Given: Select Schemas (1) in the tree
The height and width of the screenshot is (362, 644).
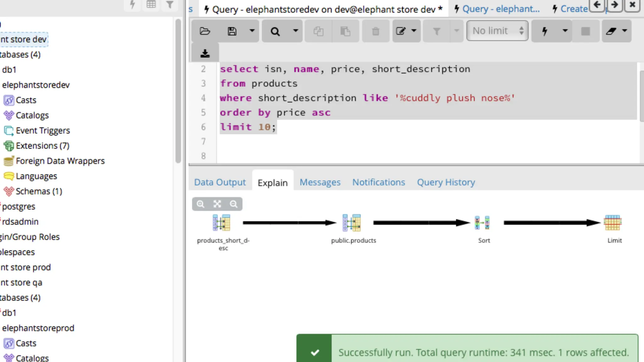Looking at the screenshot, I should pos(39,191).
